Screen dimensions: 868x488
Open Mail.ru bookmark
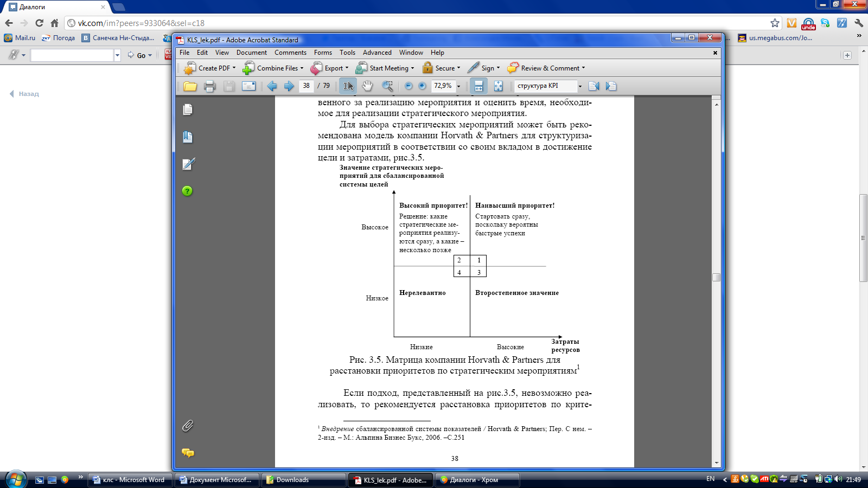point(20,38)
